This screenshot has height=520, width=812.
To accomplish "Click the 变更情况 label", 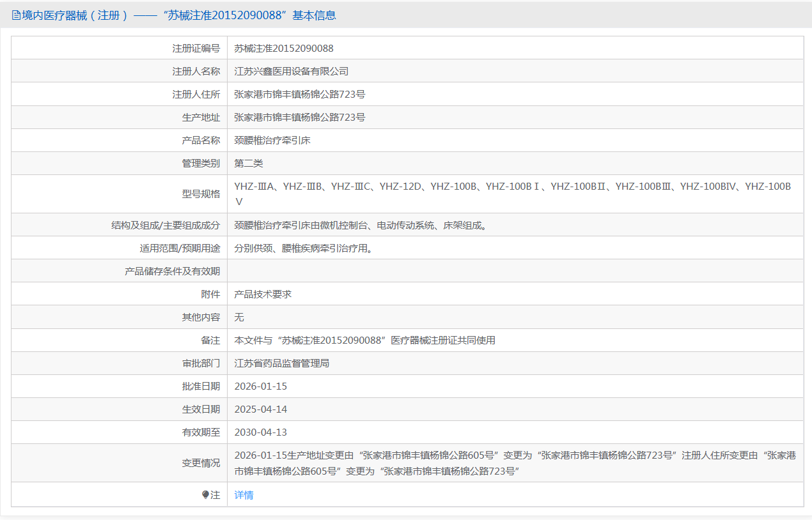I will click(201, 463).
